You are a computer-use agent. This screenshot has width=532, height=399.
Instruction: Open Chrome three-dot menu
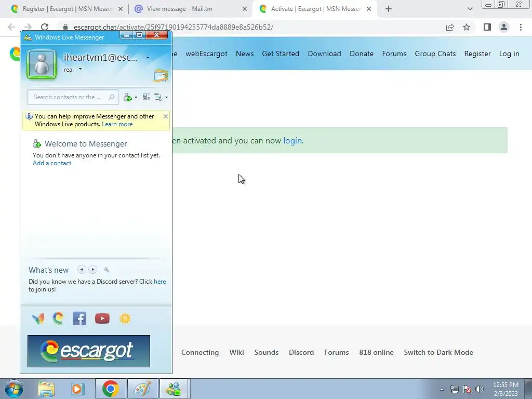pos(521,27)
